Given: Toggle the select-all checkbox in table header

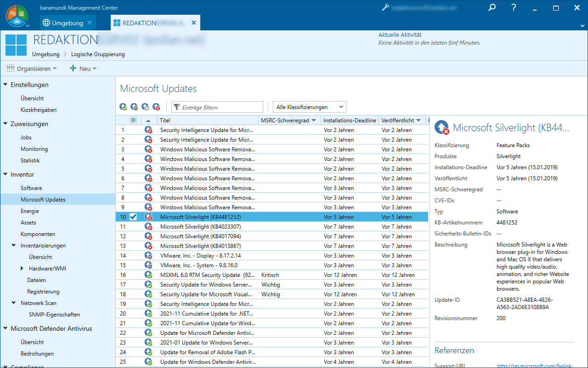Looking at the screenshot, I should tap(133, 120).
